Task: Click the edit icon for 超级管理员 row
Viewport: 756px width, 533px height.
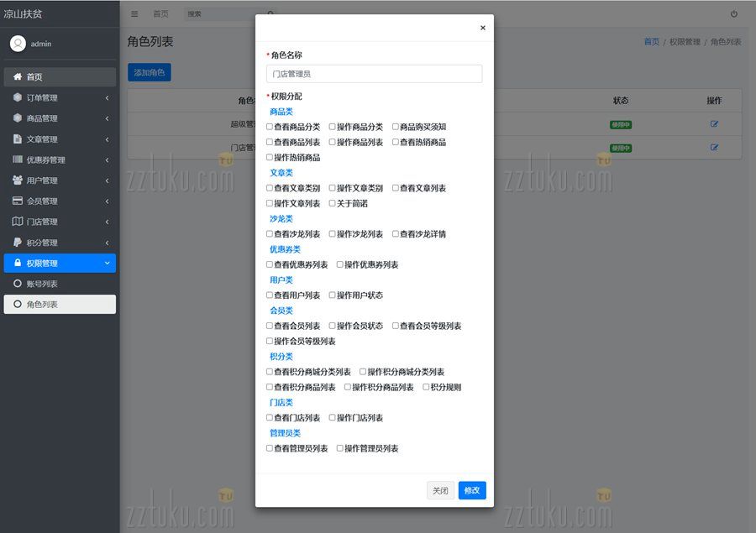Action: pyautogui.click(x=714, y=124)
